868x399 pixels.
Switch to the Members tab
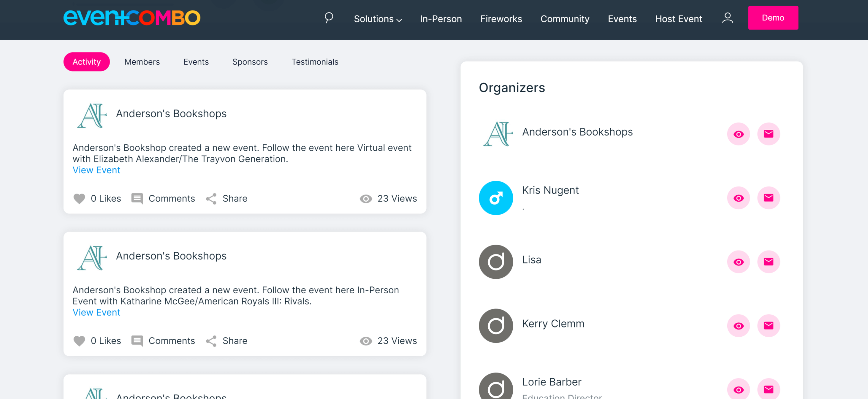[x=142, y=62]
